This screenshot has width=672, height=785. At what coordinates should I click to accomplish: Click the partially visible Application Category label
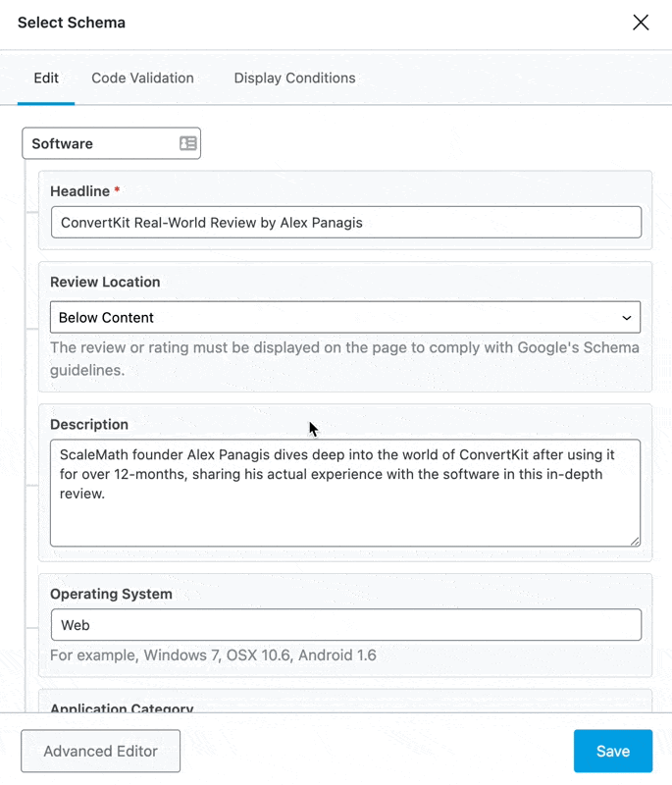(x=122, y=707)
